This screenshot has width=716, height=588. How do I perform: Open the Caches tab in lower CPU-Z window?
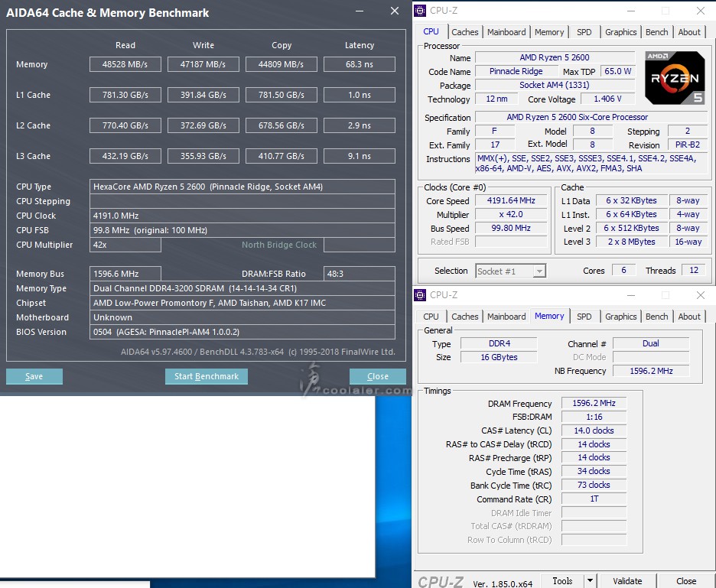click(x=465, y=317)
